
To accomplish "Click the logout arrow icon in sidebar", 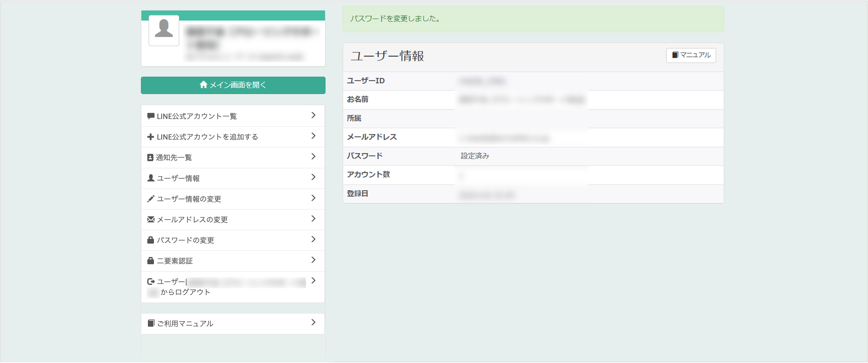I will pos(151,281).
